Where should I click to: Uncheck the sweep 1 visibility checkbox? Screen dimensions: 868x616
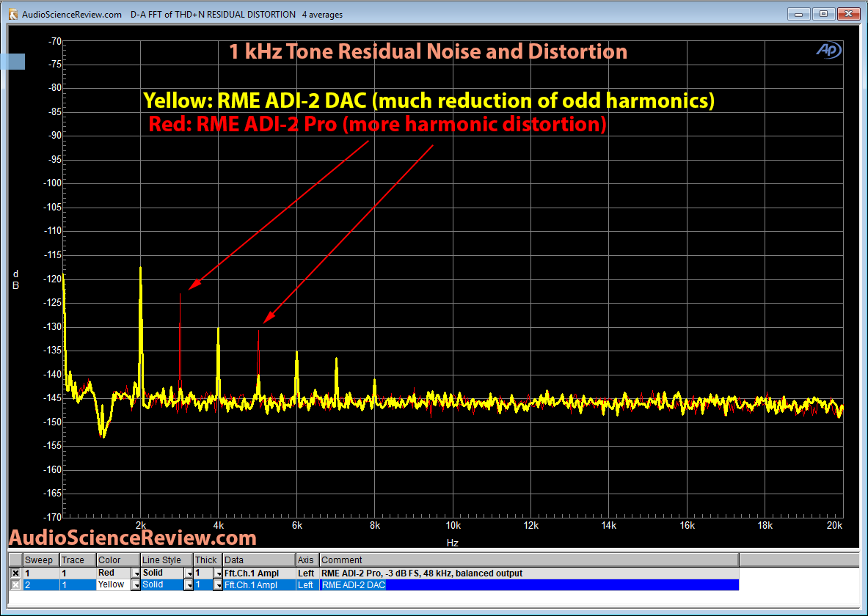point(15,573)
